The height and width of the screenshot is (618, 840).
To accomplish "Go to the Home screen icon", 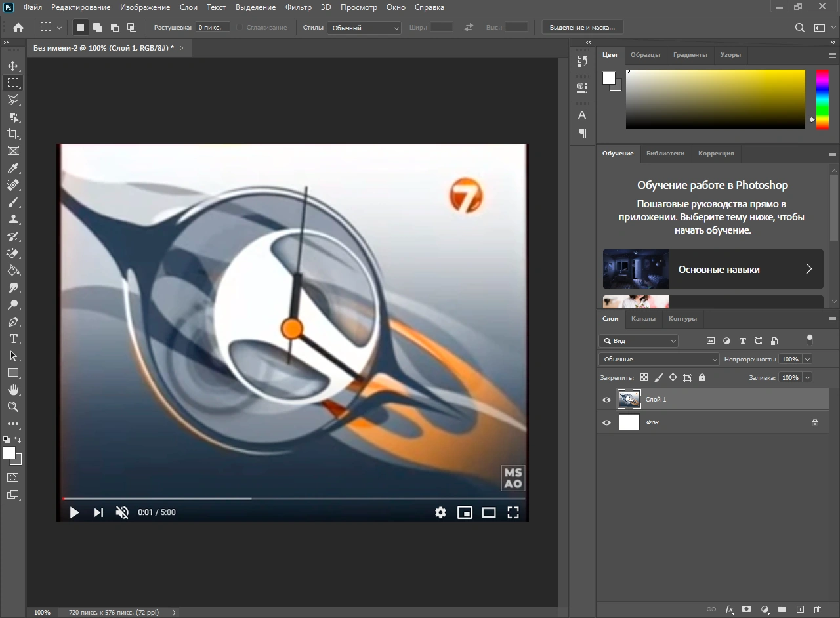I will [x=18, y=28].
